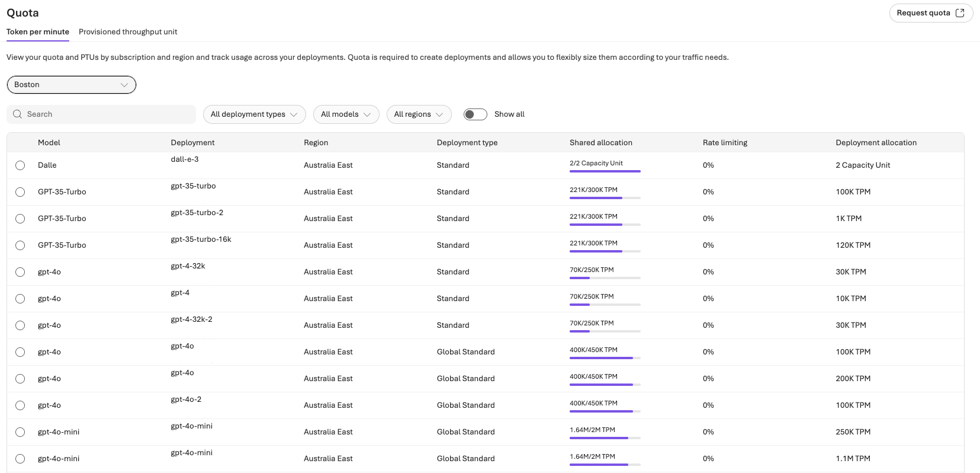Toggle the Show all switch

(475, 114)
